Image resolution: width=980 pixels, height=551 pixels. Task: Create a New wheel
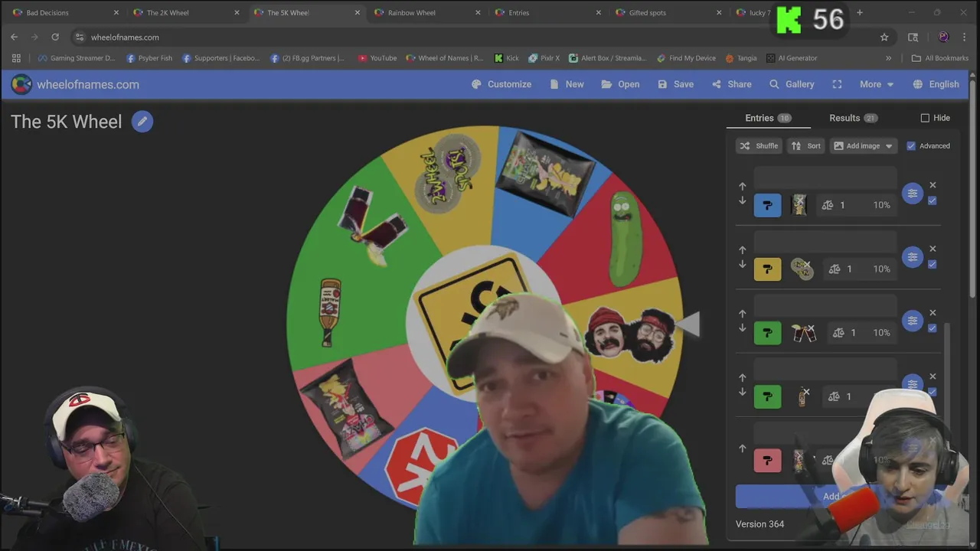coord(567,84)
